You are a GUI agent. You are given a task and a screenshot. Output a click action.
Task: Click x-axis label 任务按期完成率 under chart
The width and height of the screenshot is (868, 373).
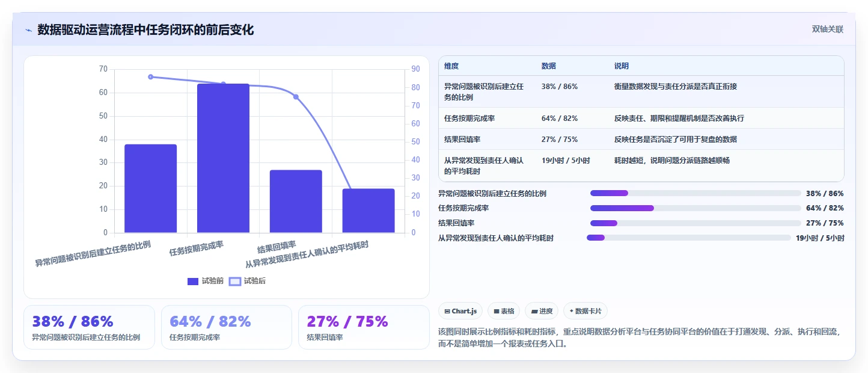coord(197,248)
